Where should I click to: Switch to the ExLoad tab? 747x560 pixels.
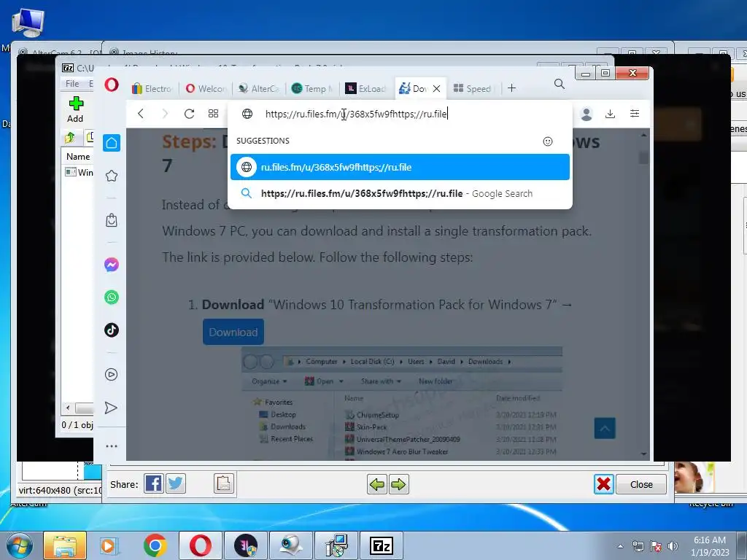coord(366,88)
